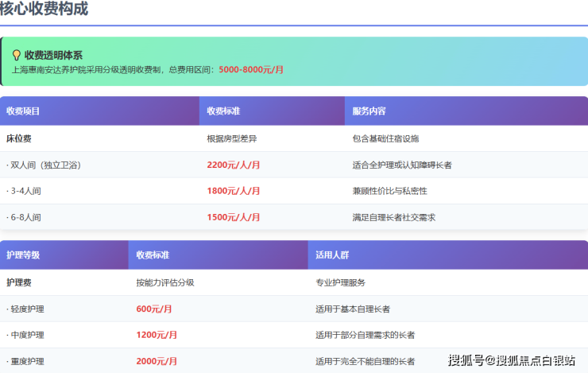588x373 pixels.
Task: Click the 1800元/人/月 price
Action: [x=234, y=192]
